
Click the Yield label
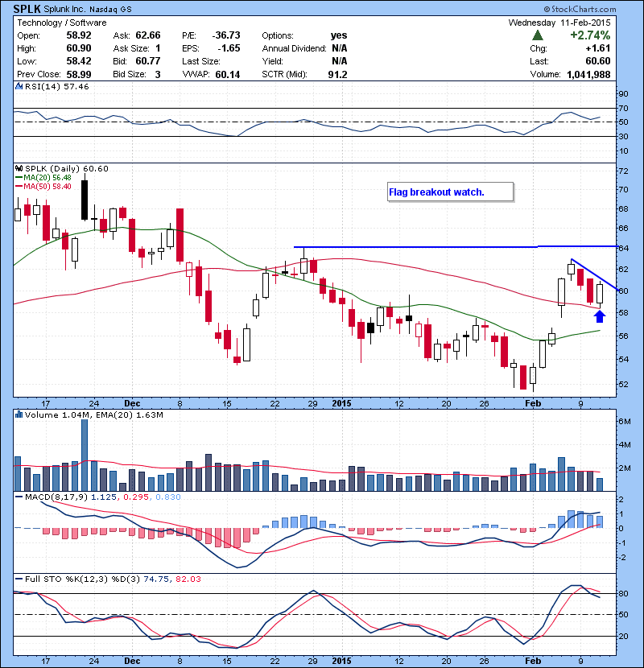(272, 61)
